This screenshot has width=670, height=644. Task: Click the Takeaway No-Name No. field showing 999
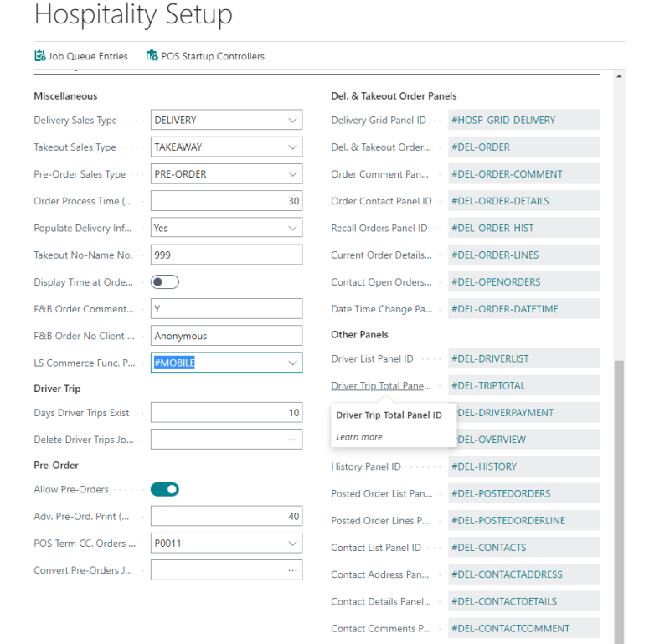tap(226, 255)
